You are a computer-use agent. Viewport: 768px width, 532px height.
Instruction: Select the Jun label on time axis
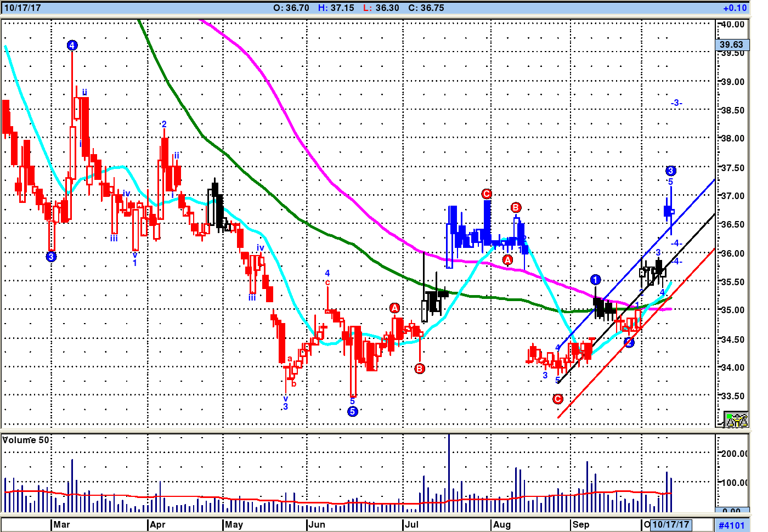317,524
